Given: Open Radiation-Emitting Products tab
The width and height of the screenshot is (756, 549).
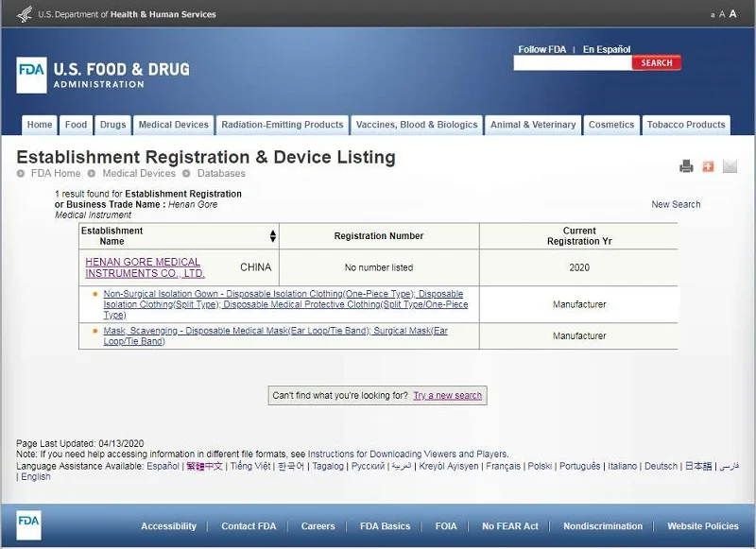Looking at the screenshot, I should 283,125.
